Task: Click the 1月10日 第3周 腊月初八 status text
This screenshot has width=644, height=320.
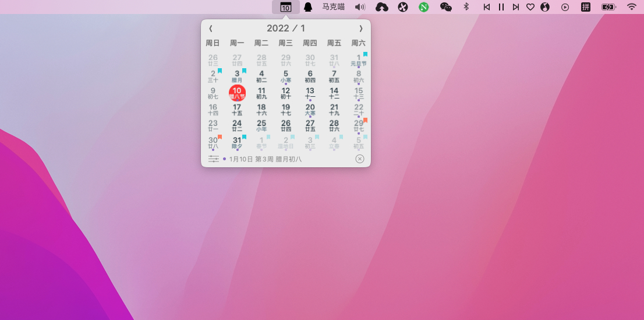Action: [x=266, y=159]
